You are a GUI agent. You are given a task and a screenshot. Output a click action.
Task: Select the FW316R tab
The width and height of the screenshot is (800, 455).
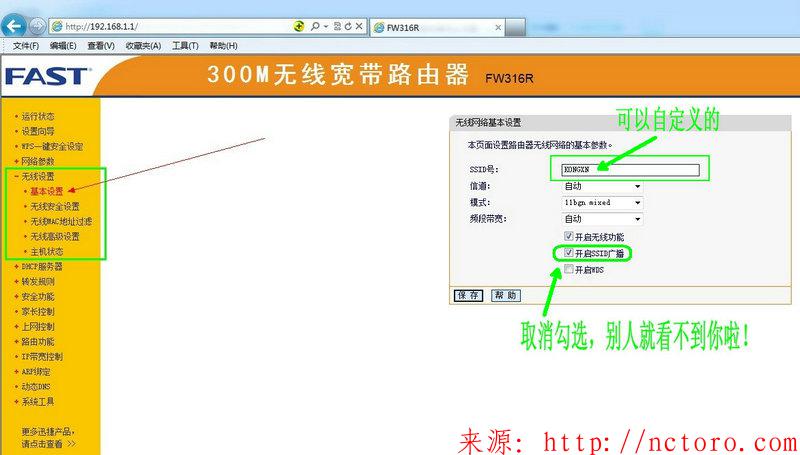[x=437, y=28]
